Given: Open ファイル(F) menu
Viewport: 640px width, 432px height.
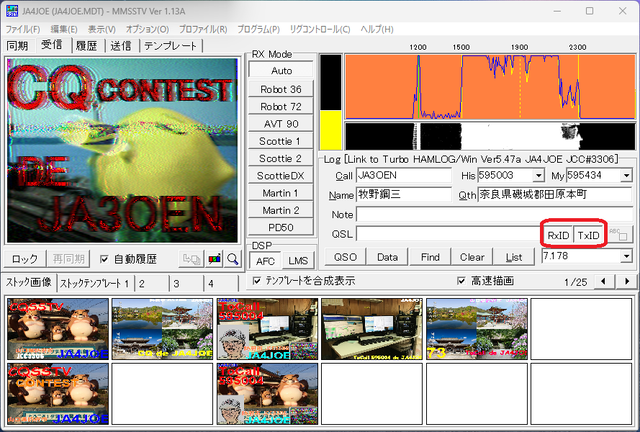Looking at the screenshot, I should pos(23,29).
